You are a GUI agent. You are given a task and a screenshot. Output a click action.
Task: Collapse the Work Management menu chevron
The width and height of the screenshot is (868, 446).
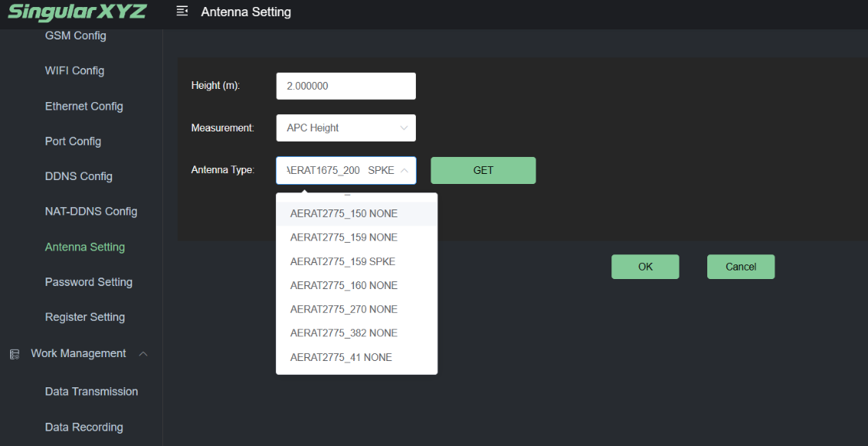143,354
